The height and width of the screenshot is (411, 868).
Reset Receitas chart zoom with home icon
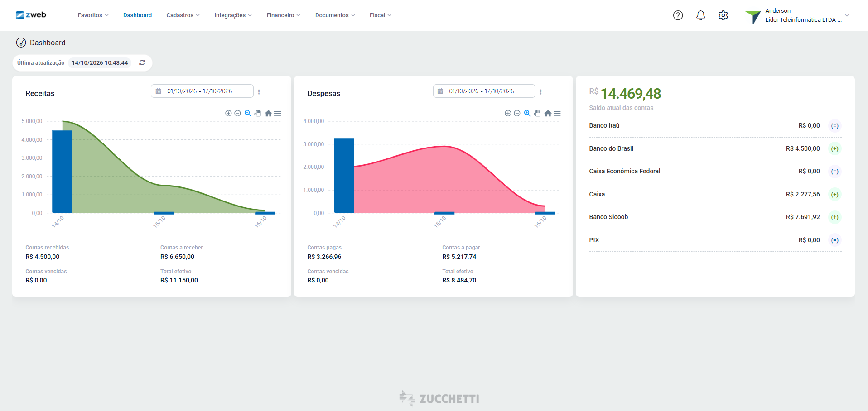point(268,113)
